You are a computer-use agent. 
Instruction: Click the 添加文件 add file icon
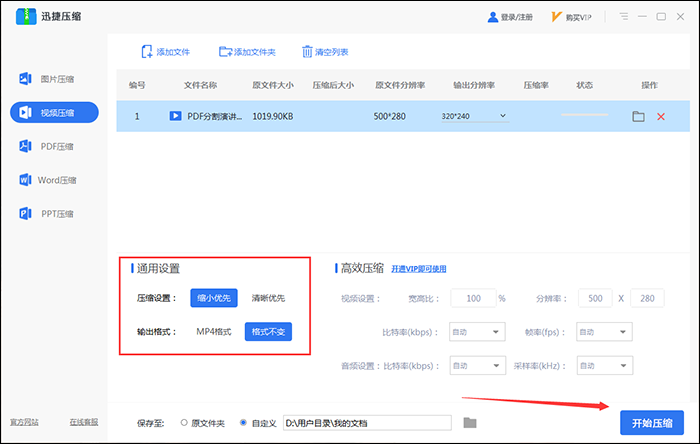tap(148, 52)
